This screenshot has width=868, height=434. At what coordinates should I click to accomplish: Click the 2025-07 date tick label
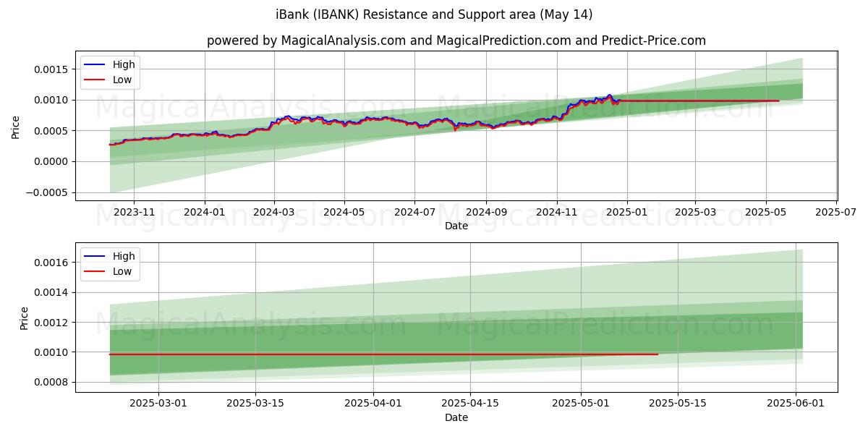tap(836, 213)
